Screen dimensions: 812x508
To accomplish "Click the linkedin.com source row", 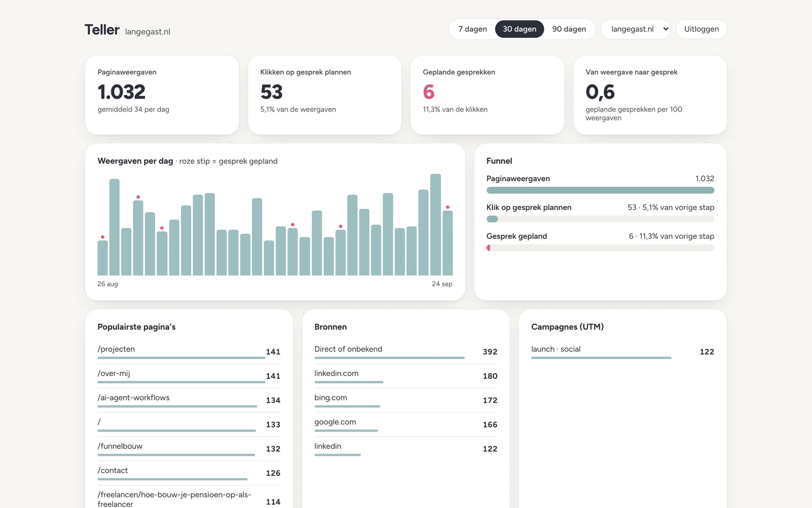I will tap(406, 376).
